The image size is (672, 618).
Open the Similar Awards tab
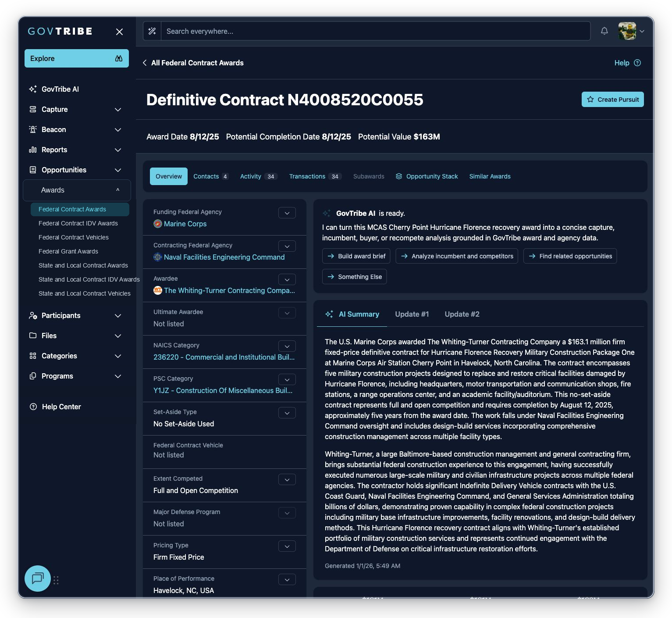point(490,176)
